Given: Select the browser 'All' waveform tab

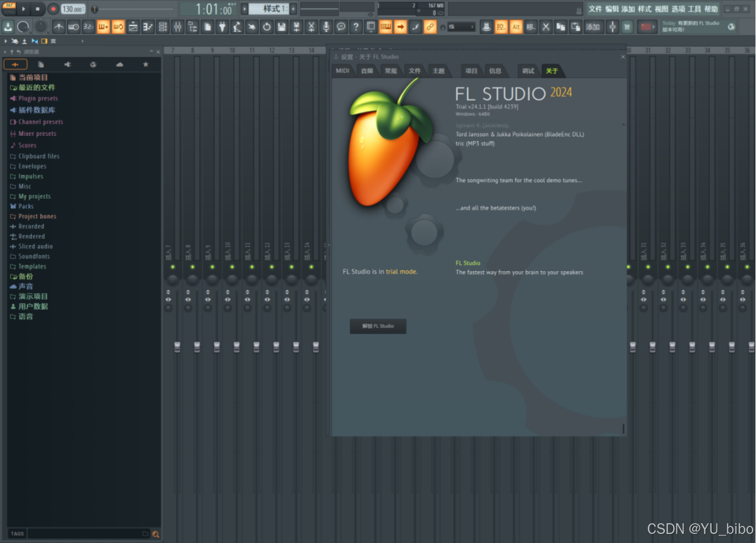Looking at the screenshot, I should (15, 64).
